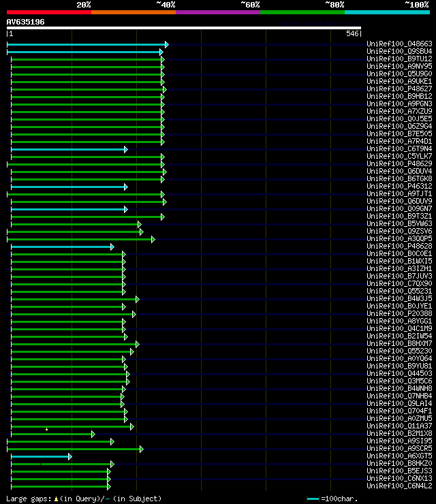Image resolution: width=436 pixels, height=504 pixels.
Task: Select the UniRef100_Q55230 label
Action: [399, 351]
